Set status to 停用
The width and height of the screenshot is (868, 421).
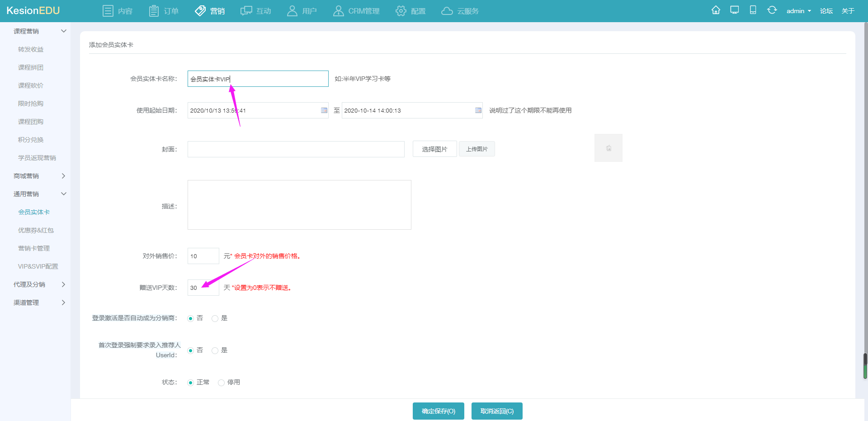pyautogui.click(x=222, y=383)
